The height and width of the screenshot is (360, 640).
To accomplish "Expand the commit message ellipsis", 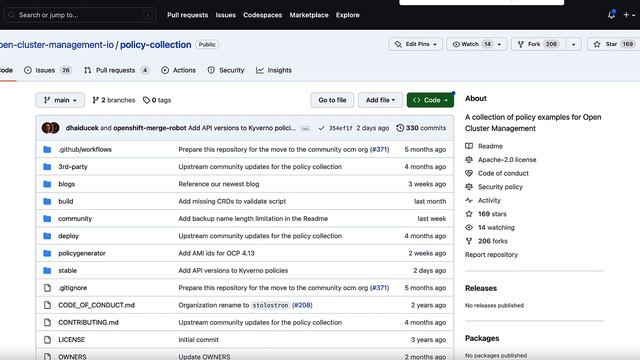I will [305, 129].
